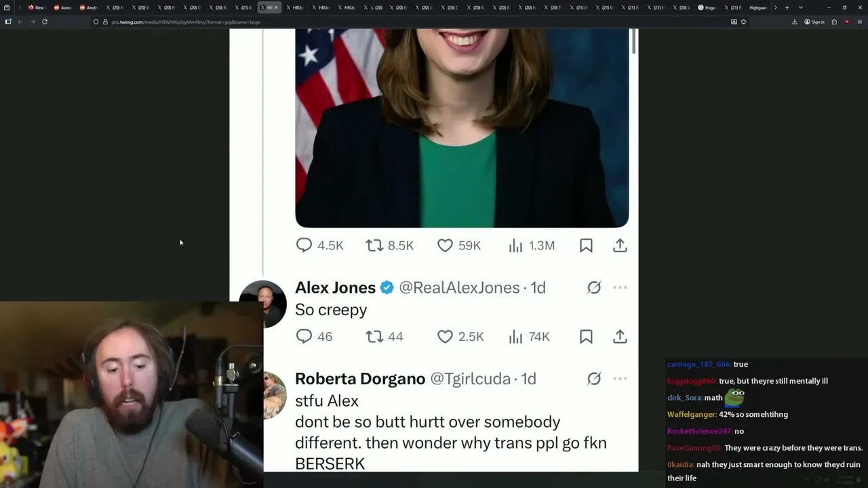The width and height of the screenshot is (868, 488).
Task: View analytics of the 1.3M views tweet
Action: (531, 245)
